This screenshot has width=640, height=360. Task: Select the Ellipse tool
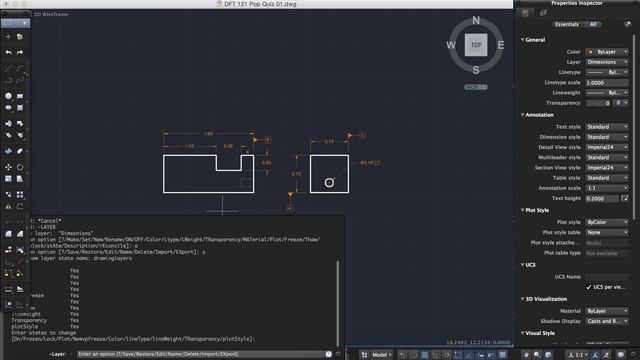[8, 108]
